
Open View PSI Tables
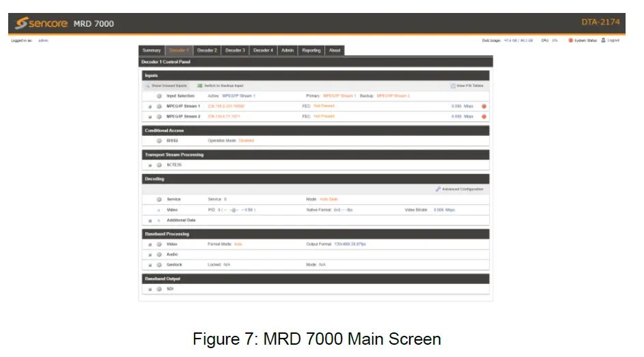[467, 86]
